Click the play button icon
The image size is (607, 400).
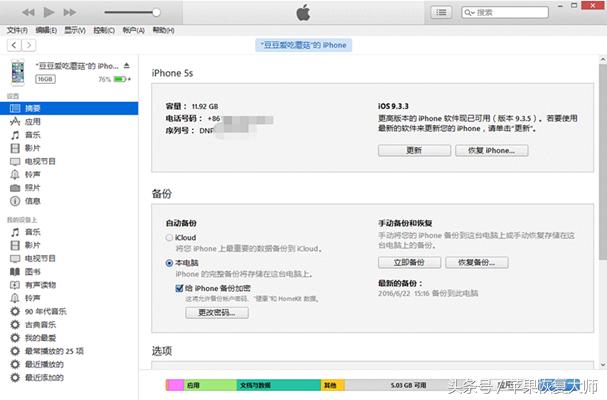pos(49,12)
